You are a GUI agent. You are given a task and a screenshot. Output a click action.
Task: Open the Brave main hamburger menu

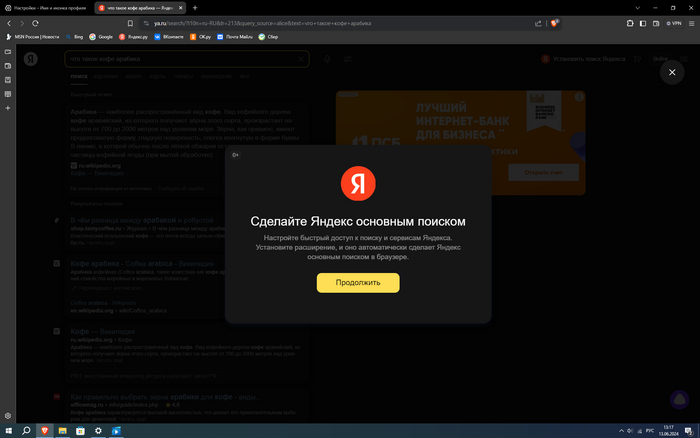coord(692,23)
